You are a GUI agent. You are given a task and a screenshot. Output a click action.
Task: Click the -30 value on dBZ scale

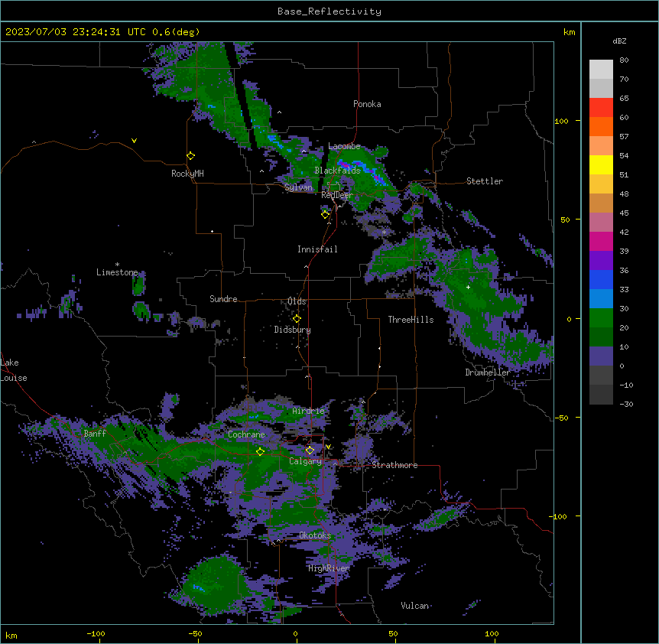[x=626, y=405]
